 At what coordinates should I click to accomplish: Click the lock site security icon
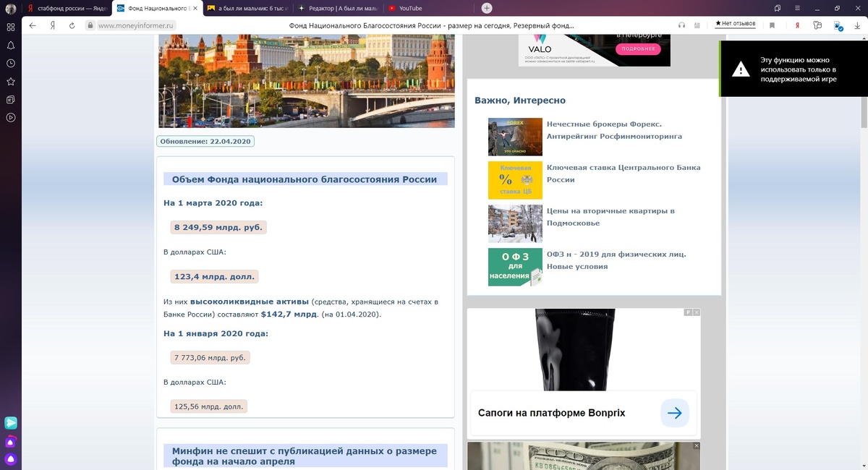(x=90, y=25)
